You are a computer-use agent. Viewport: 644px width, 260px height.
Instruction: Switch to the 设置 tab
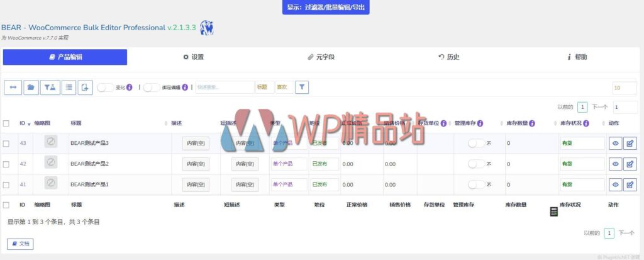click(x=194, y=57)
